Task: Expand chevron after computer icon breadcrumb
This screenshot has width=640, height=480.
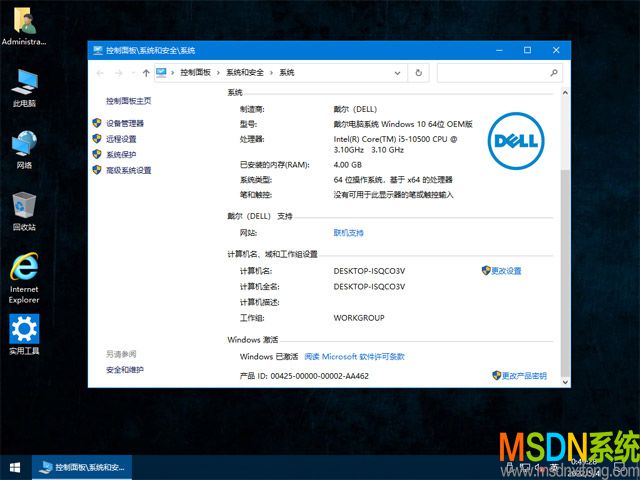Action: [173, 73]
